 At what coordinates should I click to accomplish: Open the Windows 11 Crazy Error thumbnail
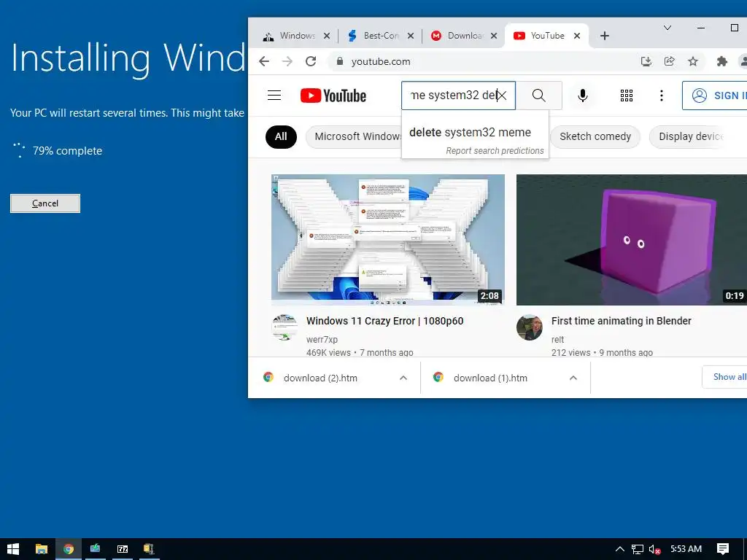[x=388, y=239]
